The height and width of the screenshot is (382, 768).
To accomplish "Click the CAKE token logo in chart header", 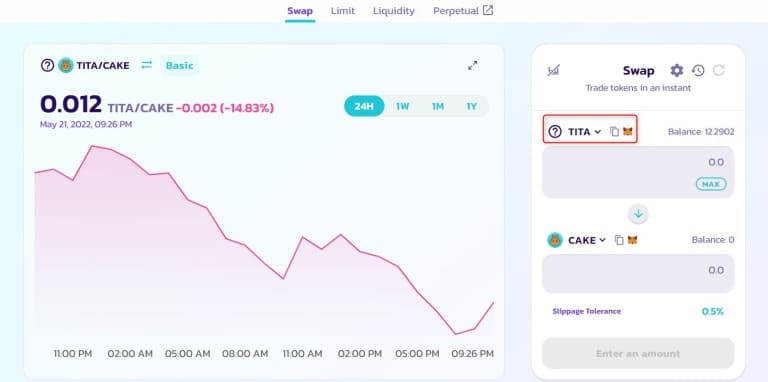I will point(66,65).
